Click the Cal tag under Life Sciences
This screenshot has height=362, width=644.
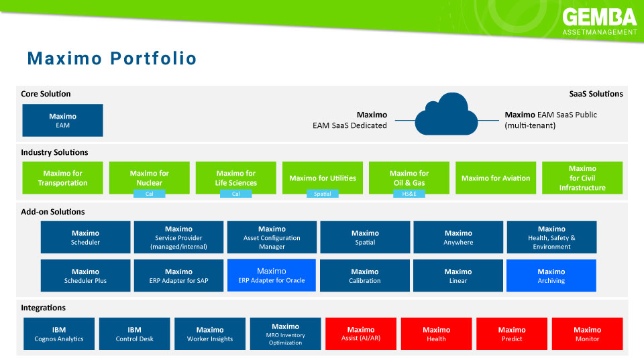[235, 194]
